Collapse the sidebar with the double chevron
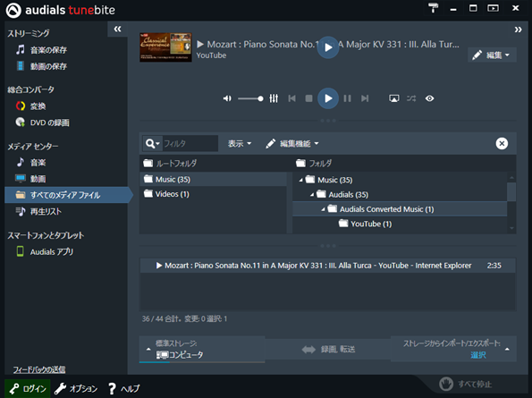The height and width of the screenshot is (398, 532). coord(117,29)
